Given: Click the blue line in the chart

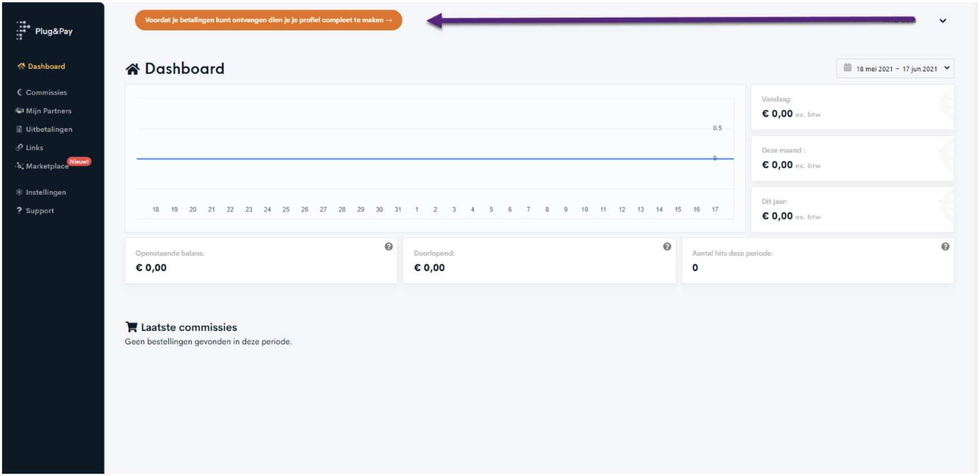Looking at the screenshot, I should (435, 159).
